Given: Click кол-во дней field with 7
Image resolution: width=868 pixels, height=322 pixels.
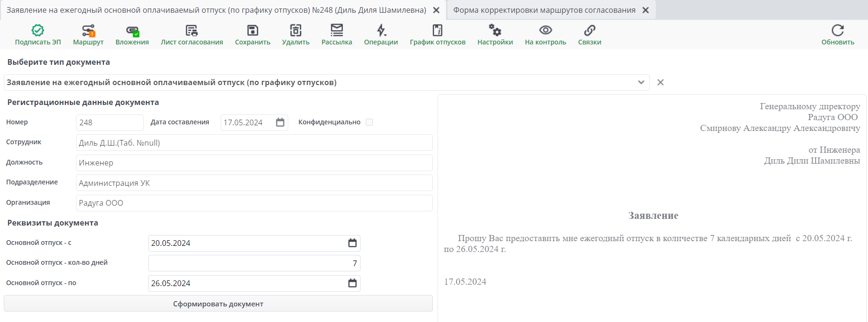Looking at the screenshot, I should 254,263.
